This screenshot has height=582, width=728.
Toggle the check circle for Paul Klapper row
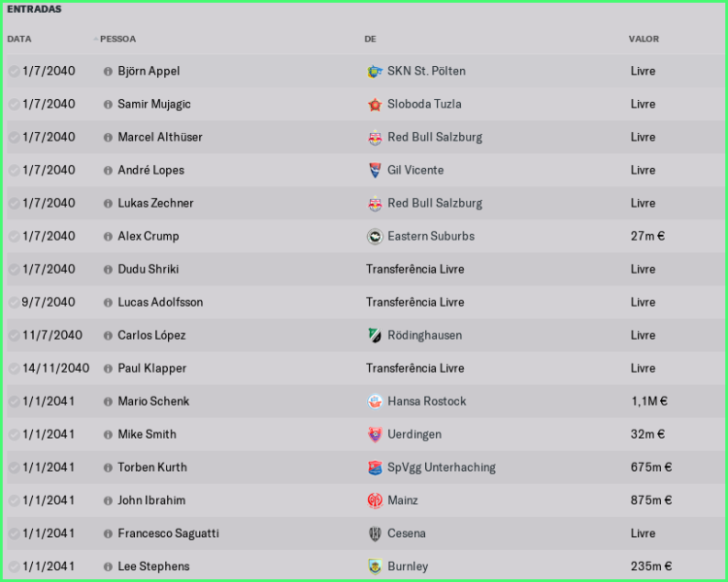point(14,368)
